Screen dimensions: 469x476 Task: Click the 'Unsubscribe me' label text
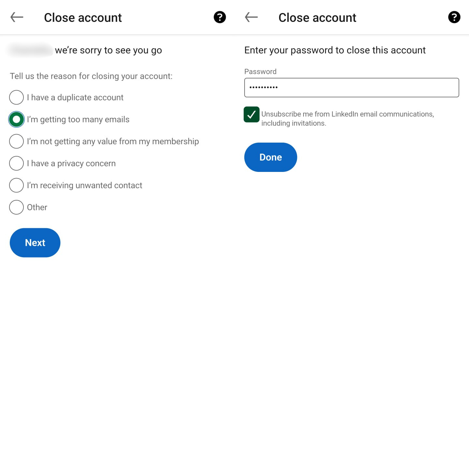[x=347, y=119]
